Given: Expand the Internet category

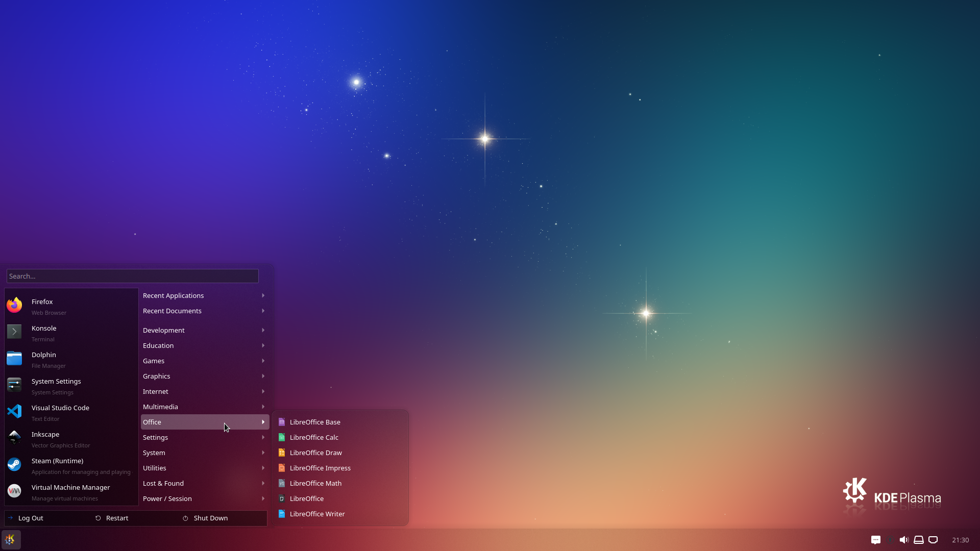Looking at the screenshot, I should 205,391.
